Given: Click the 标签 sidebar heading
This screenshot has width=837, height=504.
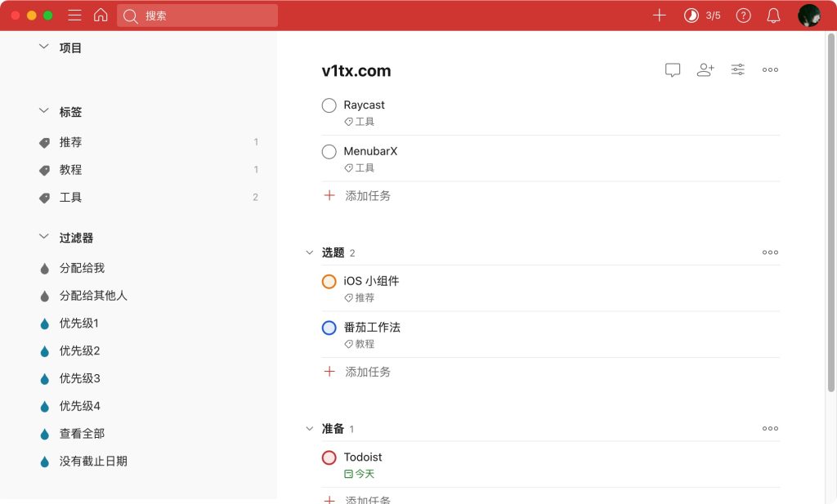Looking at the screenshot, I should (70, 112).
